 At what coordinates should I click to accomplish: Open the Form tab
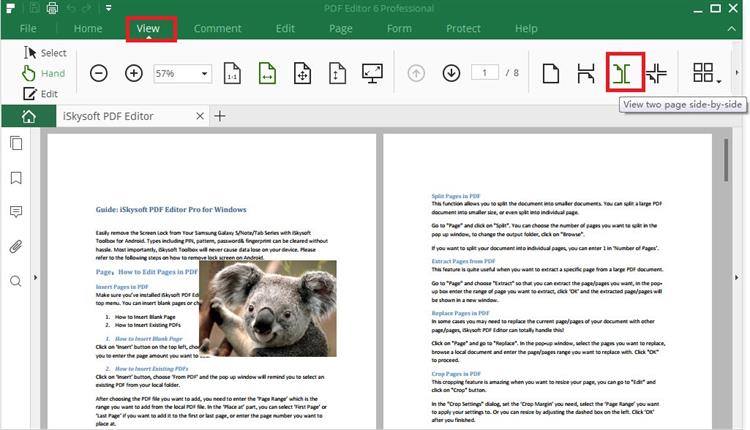399,28
